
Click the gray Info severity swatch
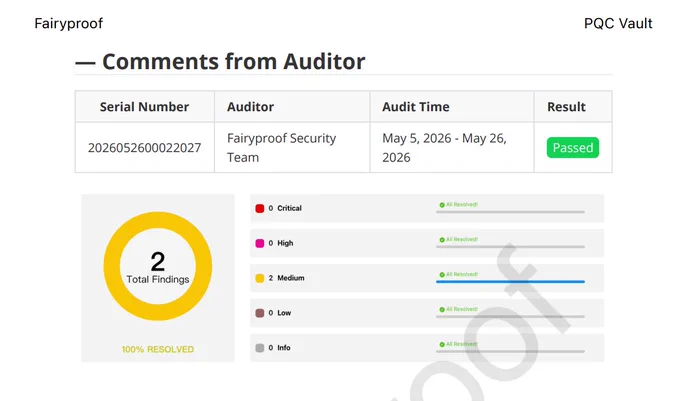click(260, 348)
